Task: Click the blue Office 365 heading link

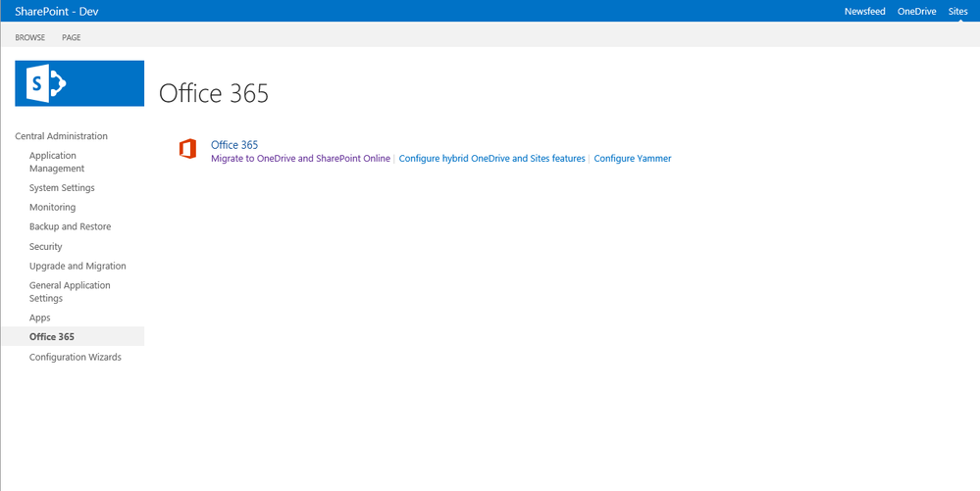Action: (234, 145)
